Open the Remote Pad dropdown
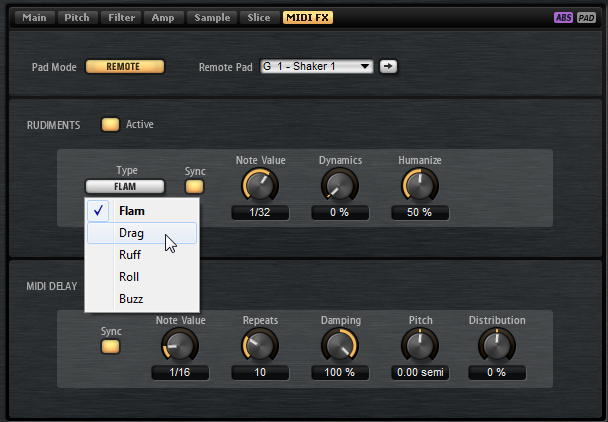 [316, 67]
